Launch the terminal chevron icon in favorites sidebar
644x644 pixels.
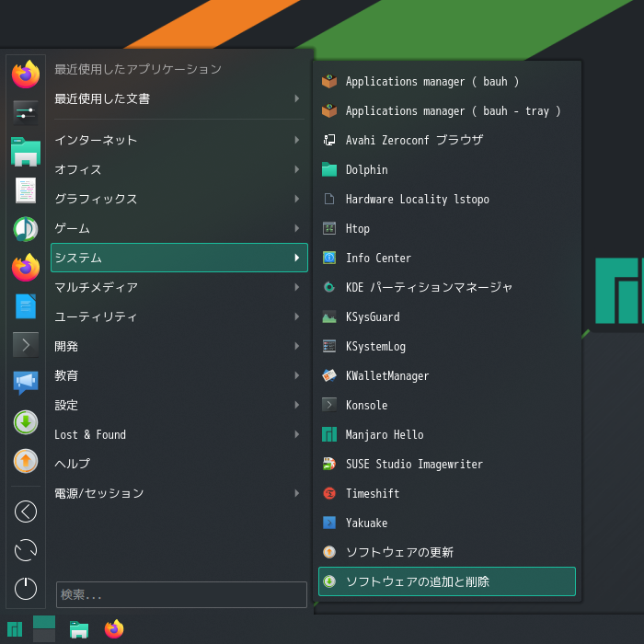tap(26, 345)
